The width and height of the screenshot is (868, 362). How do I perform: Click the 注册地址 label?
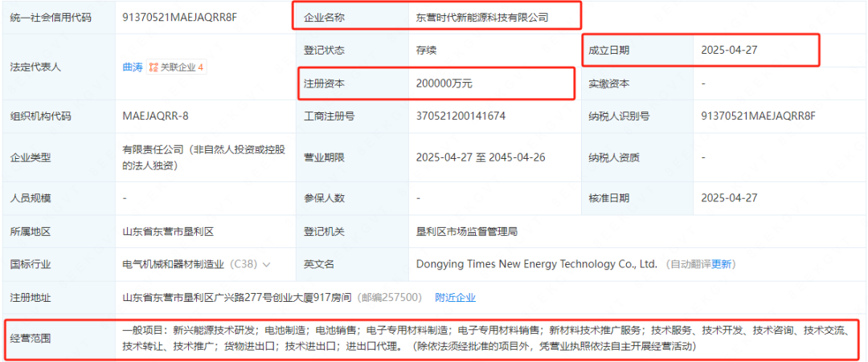[x=31, y=297]
